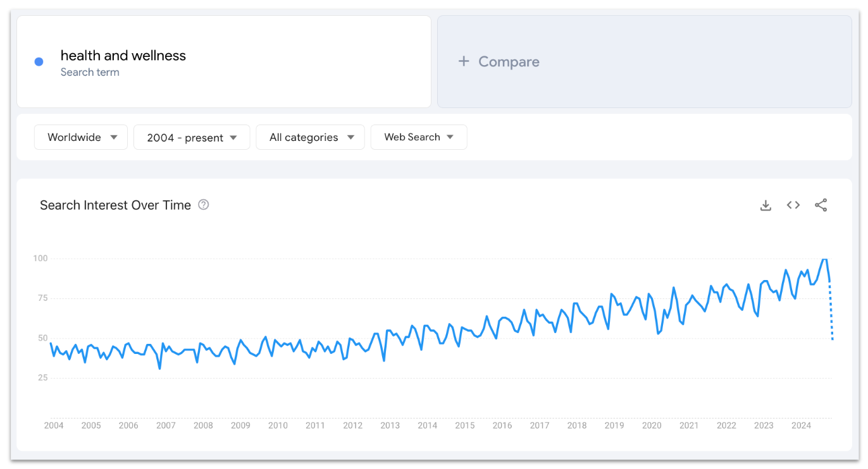868x469 pixels.
Task: Open help icon beside Search Interest Over Time
Action: (x=203, y=205)
